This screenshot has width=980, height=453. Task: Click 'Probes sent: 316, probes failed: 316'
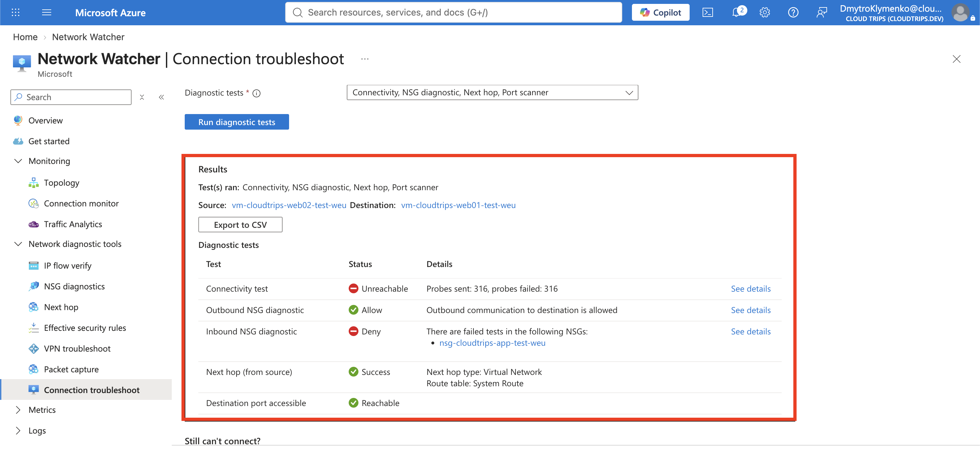click(492, 289)
